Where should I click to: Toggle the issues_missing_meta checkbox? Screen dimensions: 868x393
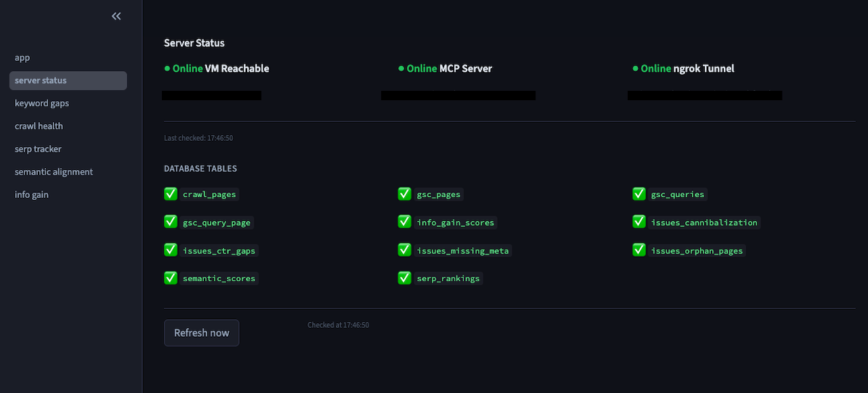pos(404,249)
